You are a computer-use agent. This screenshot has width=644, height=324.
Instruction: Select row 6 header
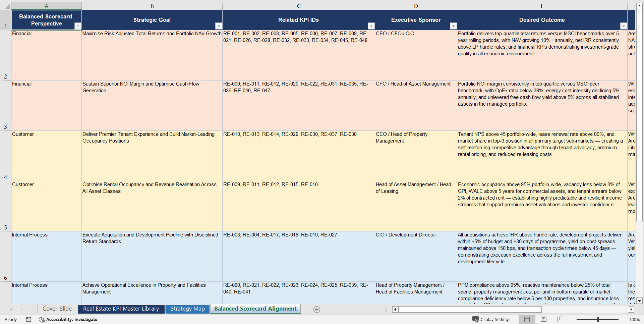5,257
